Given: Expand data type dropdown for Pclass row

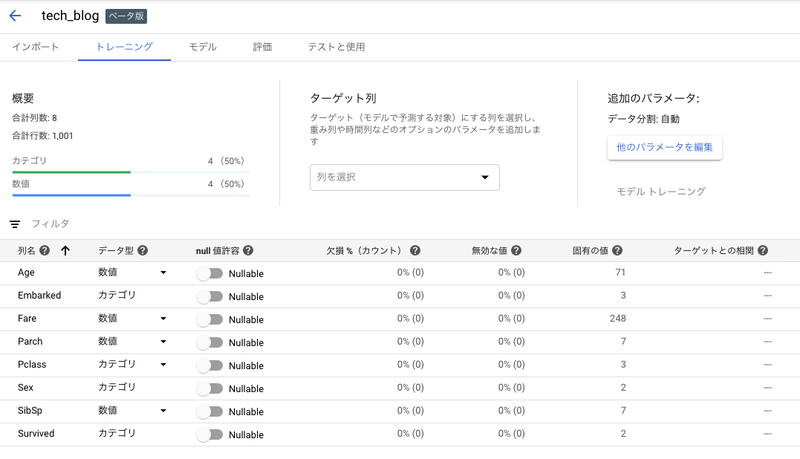Looking at the screenshot, I should point(163,365).
